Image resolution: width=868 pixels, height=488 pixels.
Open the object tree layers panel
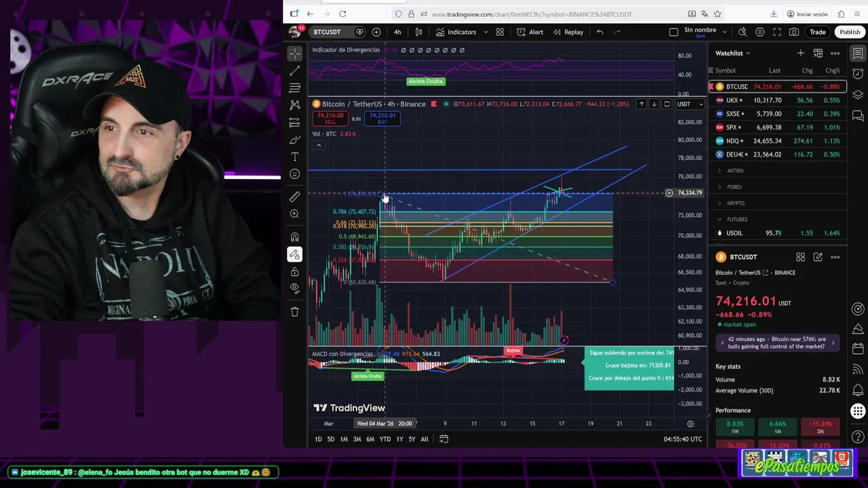click(858, 95)
